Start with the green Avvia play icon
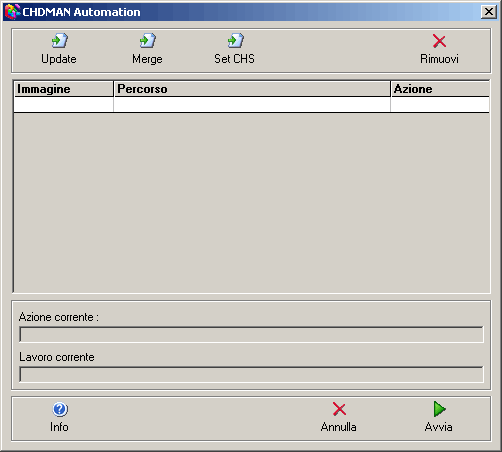The width and height of the screenshot is (502, 452). click(439, 409)
